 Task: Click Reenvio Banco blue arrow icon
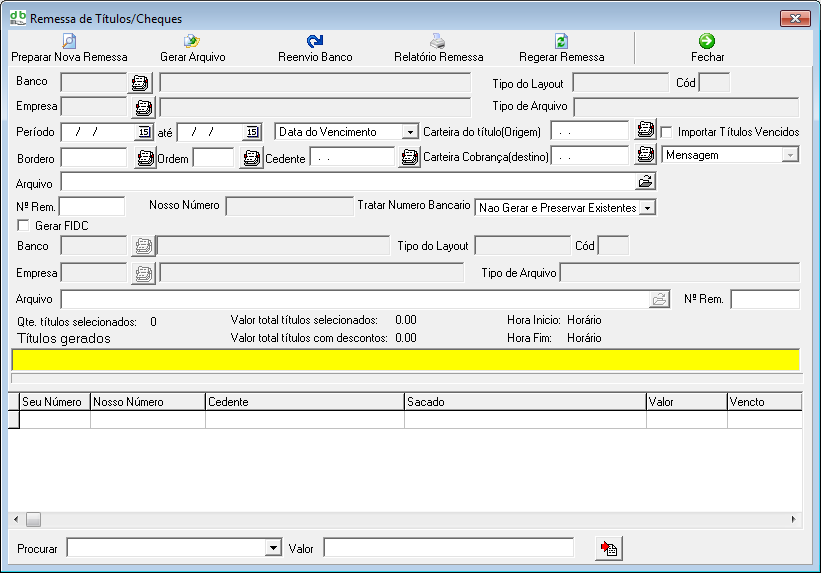pyautogui.click(x=315, y=41)
